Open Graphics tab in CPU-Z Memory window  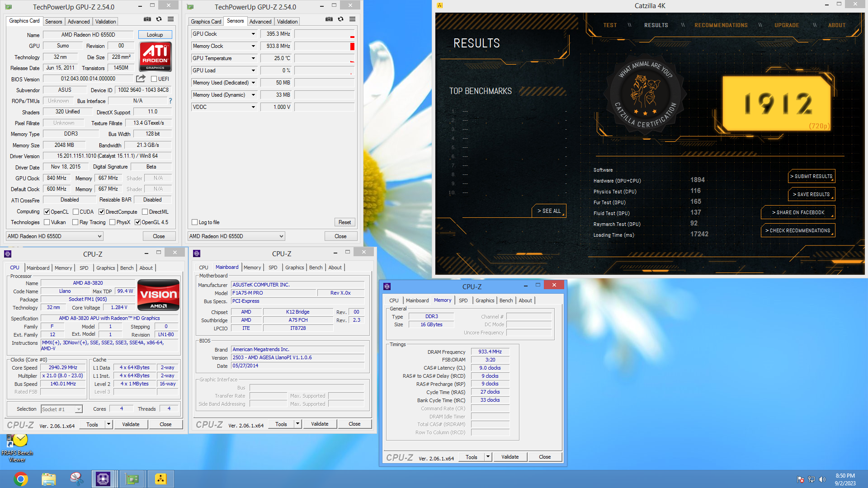485,300
